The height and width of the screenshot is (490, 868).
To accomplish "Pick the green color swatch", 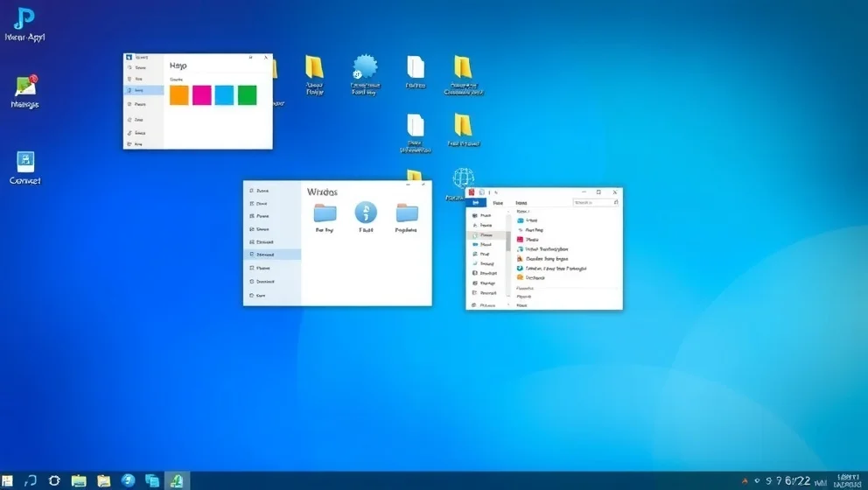I will [x=248, y=95].
